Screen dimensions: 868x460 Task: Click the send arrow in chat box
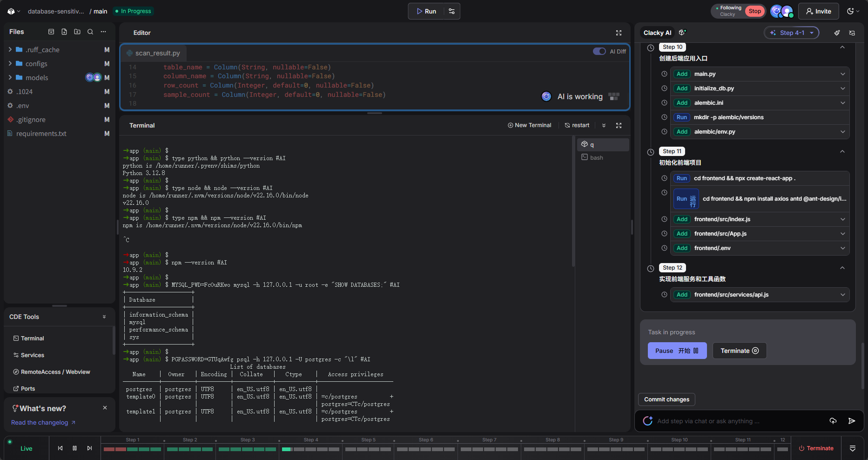851,421
